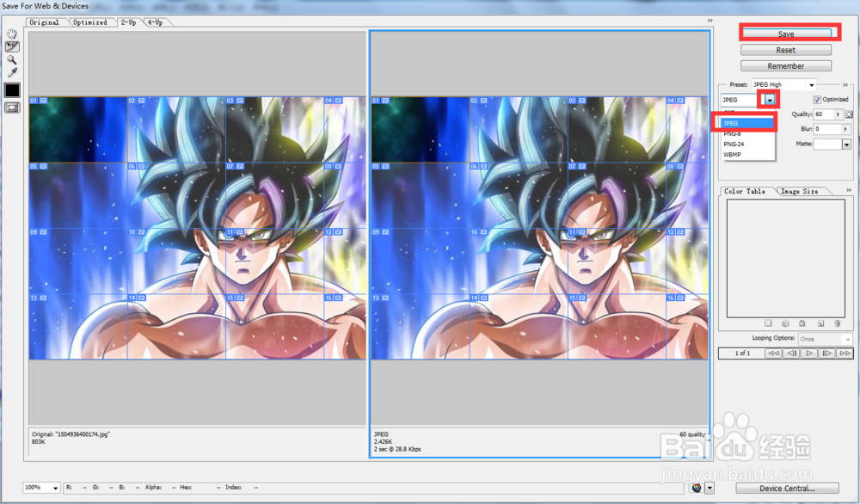Screen dimensions: 860x504
Task: Choose JPEG from the format list
Action: pos(746,123)
